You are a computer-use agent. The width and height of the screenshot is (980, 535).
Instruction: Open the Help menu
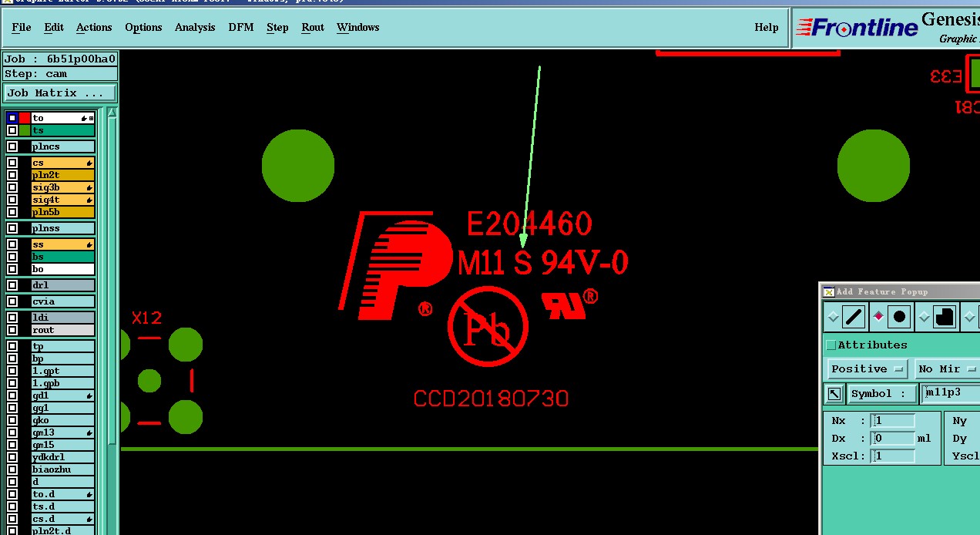(767, 27)
